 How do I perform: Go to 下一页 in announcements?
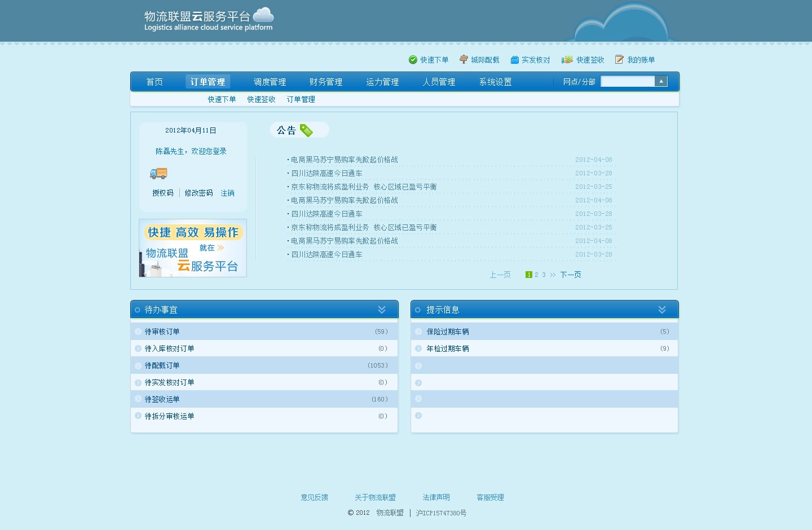click(x=570, y=275)
